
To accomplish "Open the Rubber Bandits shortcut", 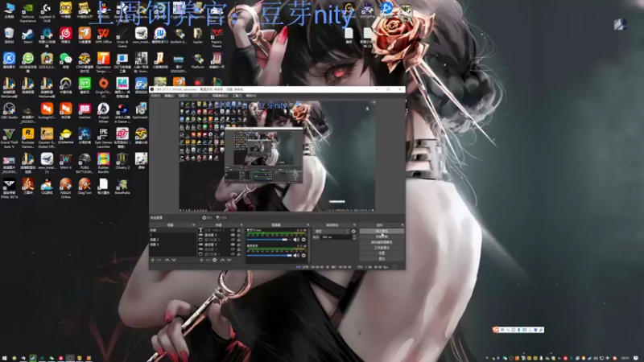I will point(103,163).
